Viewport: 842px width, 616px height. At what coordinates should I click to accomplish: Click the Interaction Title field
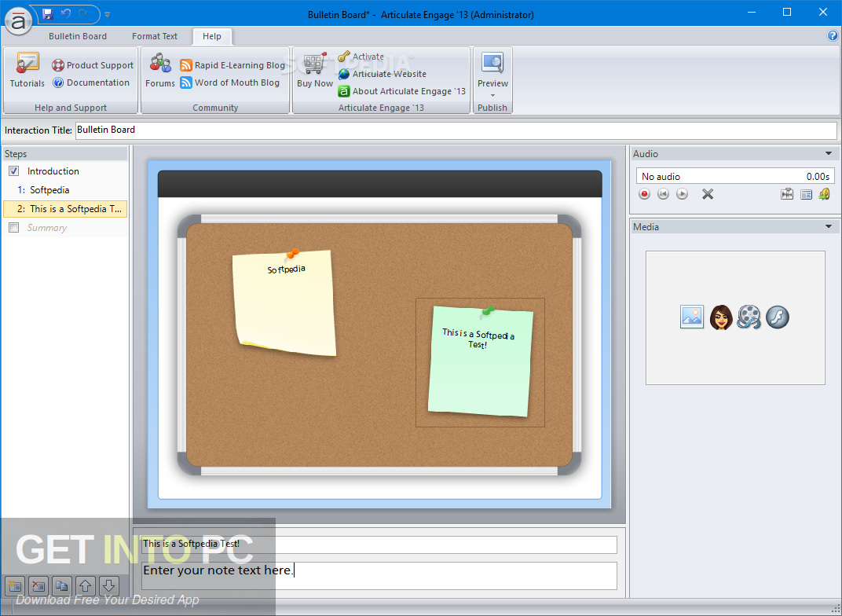(456, 130)
